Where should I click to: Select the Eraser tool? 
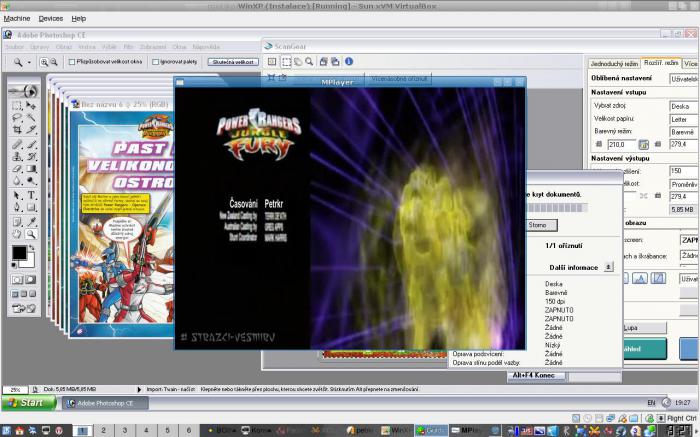(x=17, y=169)
